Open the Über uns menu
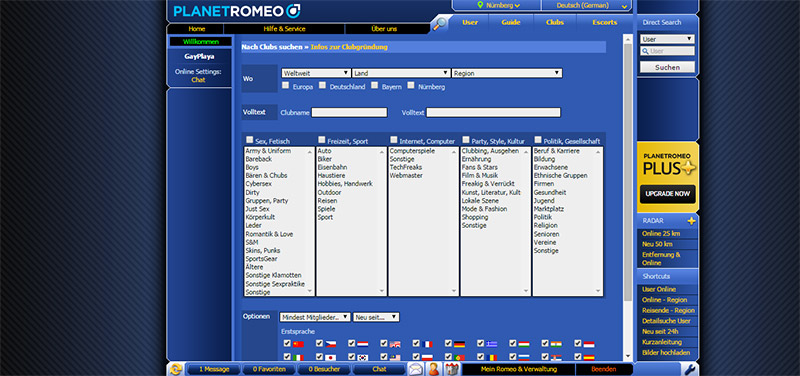Image resolution: width=800 pixels, height=376 pixels. [384, 29]
